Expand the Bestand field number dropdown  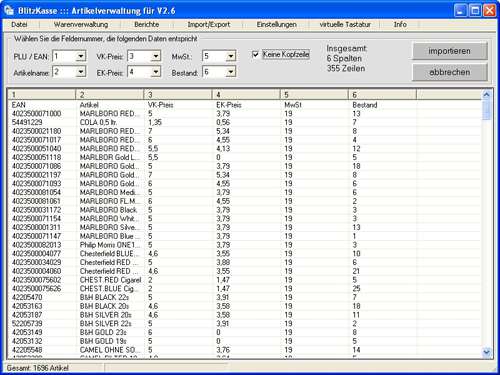point(231,72)
